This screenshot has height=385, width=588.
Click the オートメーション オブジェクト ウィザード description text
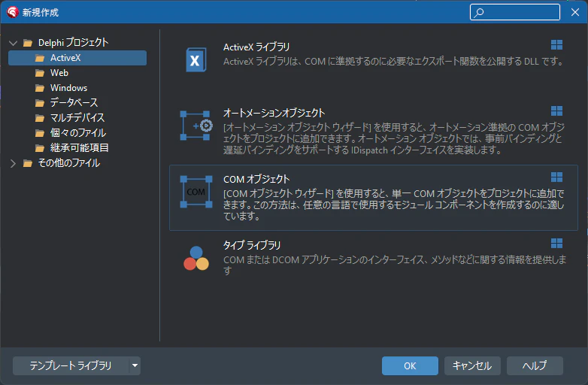tap(394, 138)
